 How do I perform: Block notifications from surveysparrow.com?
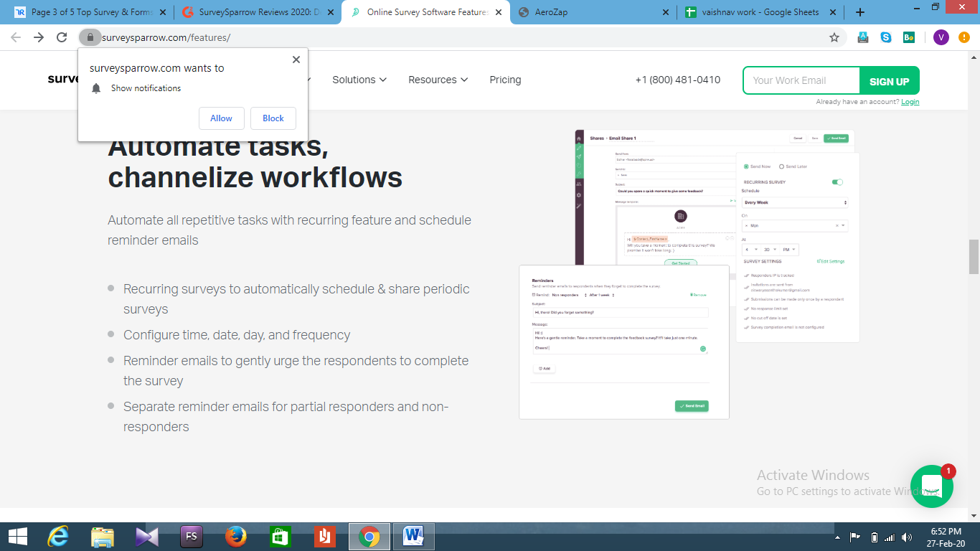pyautogui.click(x=273, y=118)
